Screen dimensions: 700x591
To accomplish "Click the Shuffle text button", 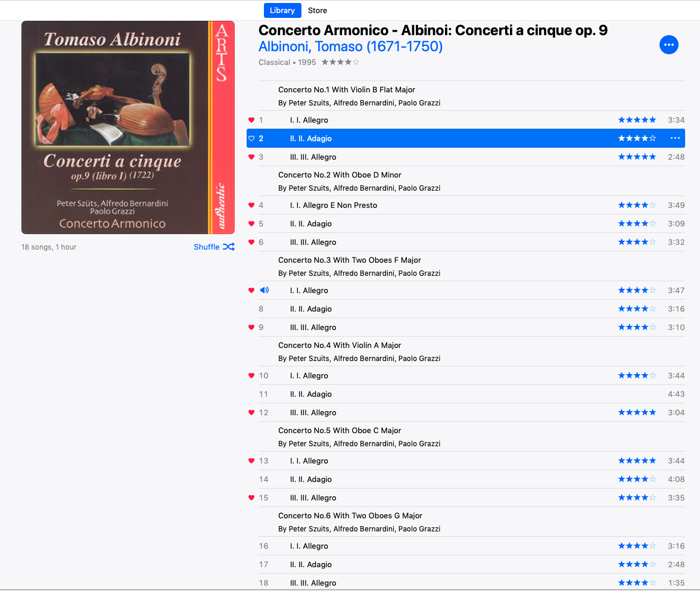I will (x=207, y=247).
